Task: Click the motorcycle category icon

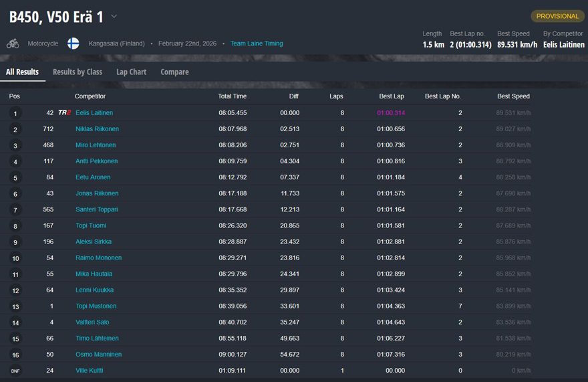Action: pos(13,43)
